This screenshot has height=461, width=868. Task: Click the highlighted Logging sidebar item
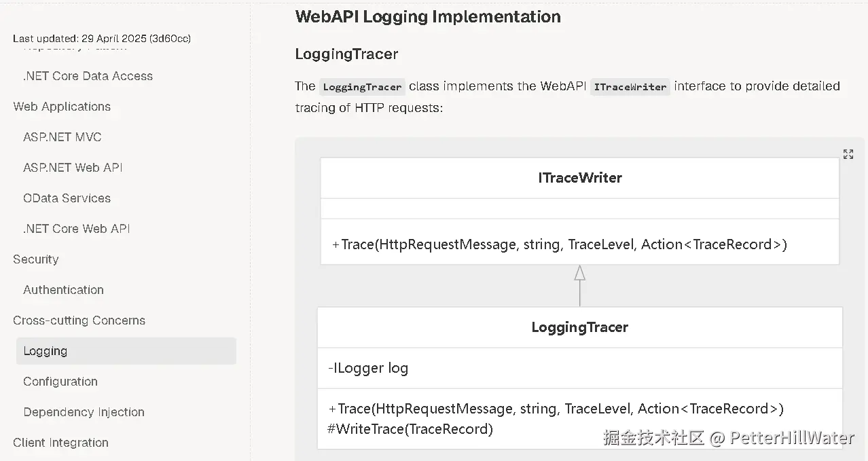click(x=126, y=351)
